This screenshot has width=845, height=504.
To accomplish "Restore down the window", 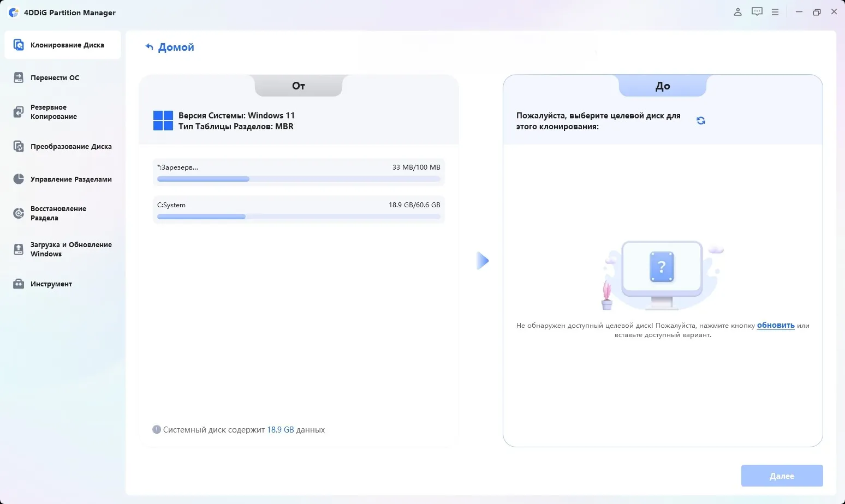I will click(817, 12).
